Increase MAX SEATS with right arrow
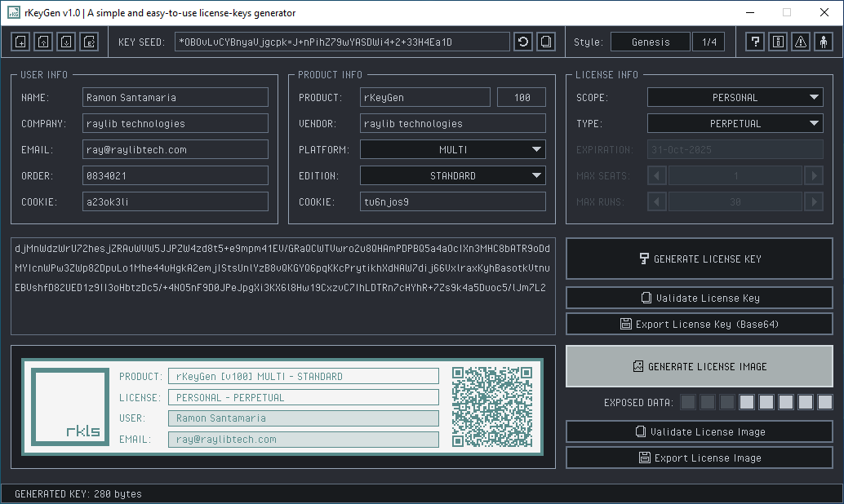This screenshot has height=504, width=844. [814, 175]
